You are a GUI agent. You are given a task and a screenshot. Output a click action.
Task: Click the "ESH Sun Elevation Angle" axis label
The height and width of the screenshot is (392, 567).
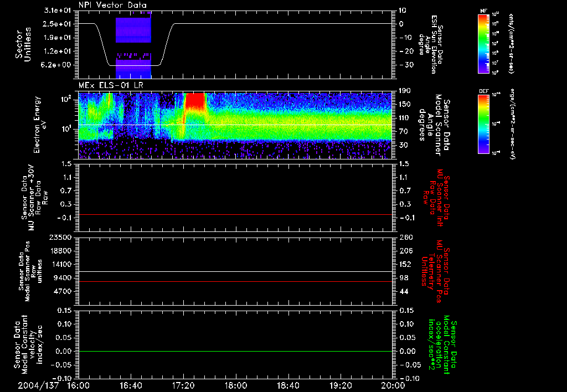431,44
